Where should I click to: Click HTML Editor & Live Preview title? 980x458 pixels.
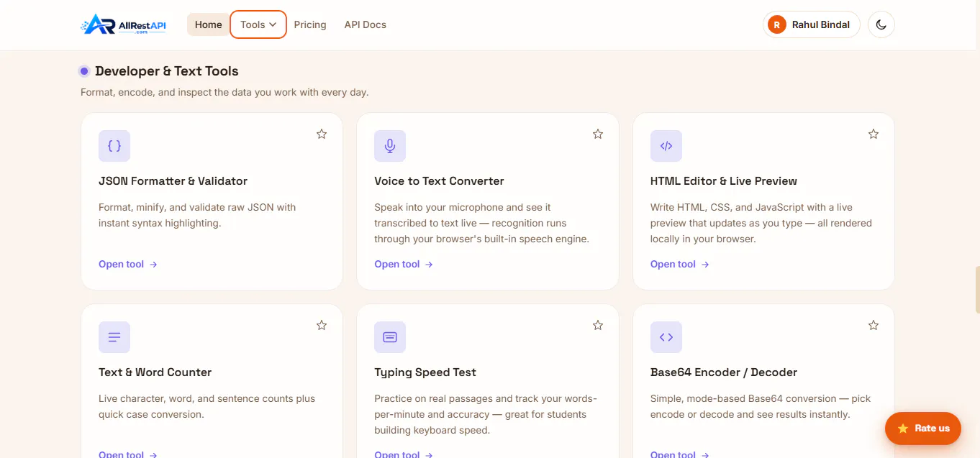point(724,181)
